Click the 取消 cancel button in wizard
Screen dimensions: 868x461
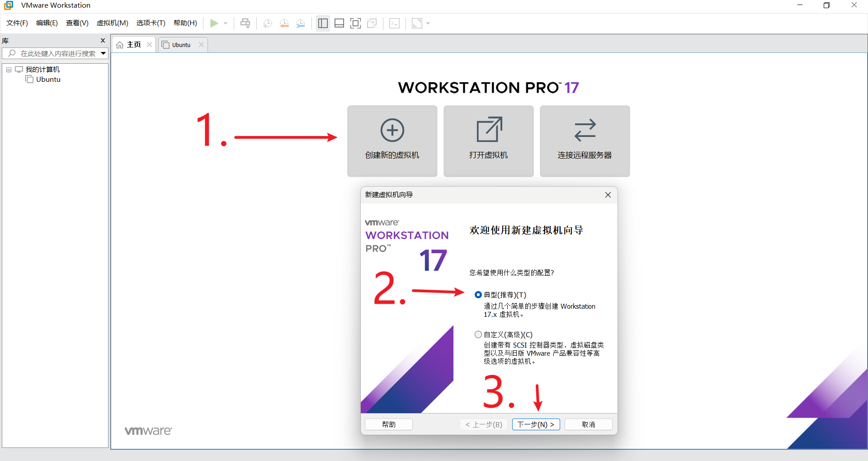point(588,424)
